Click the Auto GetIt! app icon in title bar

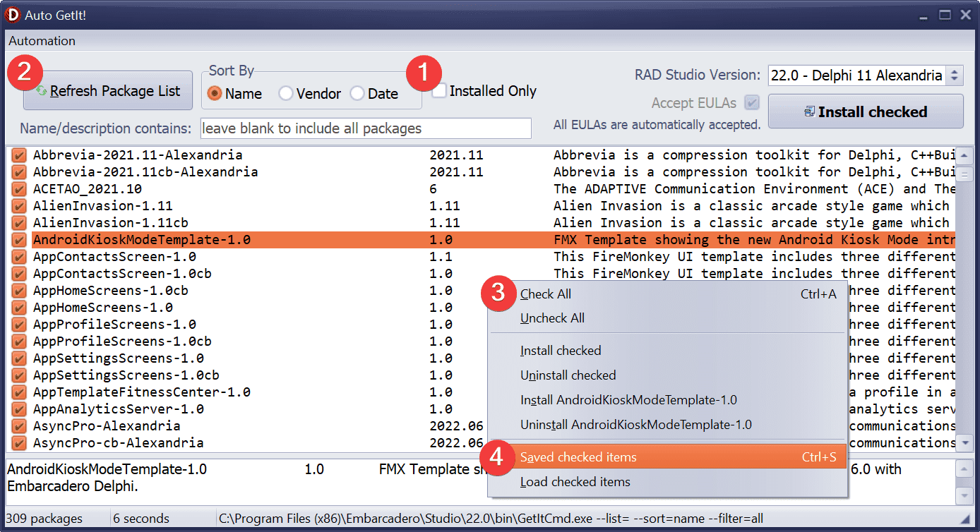[x=12, y=15]
